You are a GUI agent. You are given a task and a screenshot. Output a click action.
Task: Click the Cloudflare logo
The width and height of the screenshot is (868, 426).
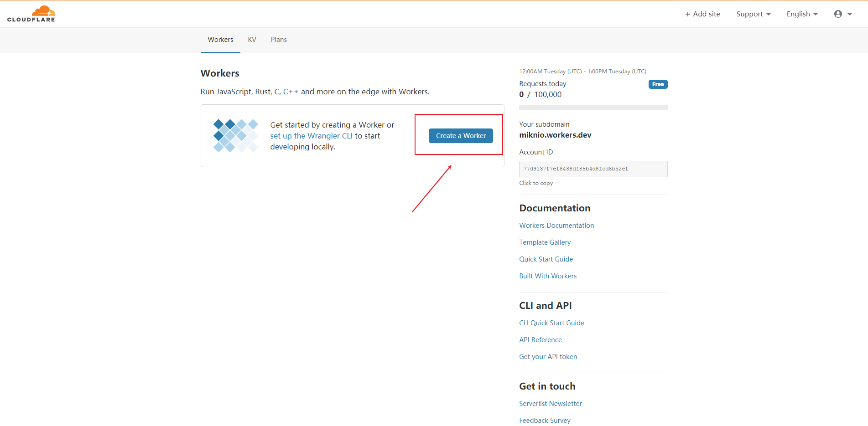tap(31, 13)
